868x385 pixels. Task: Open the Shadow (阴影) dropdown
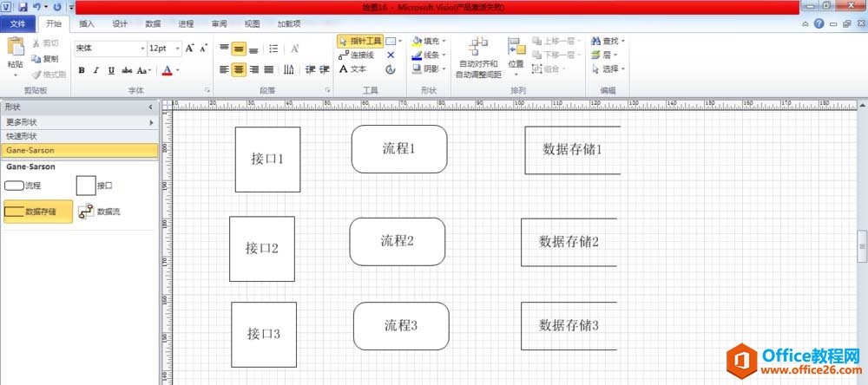[x=429, y=69]
